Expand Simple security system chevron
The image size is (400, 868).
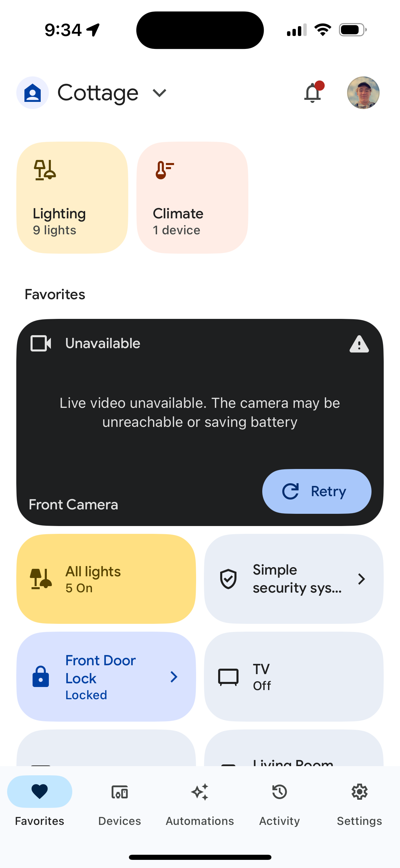[362, 579]
